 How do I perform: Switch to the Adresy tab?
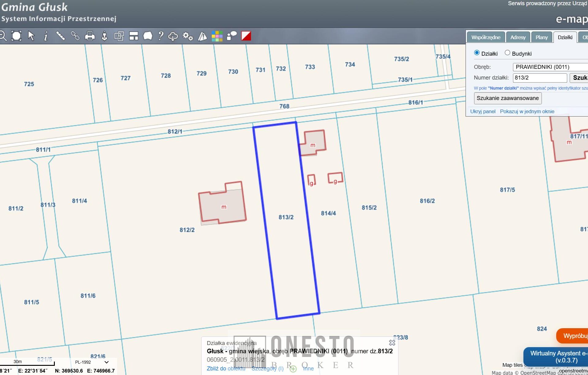click(518, 37)
